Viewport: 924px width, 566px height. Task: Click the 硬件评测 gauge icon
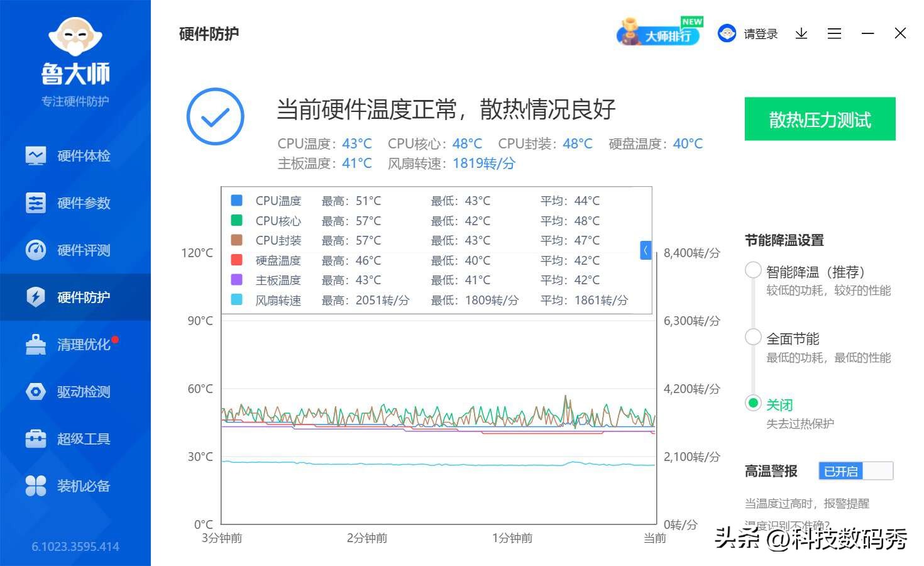tap(36, 250)
